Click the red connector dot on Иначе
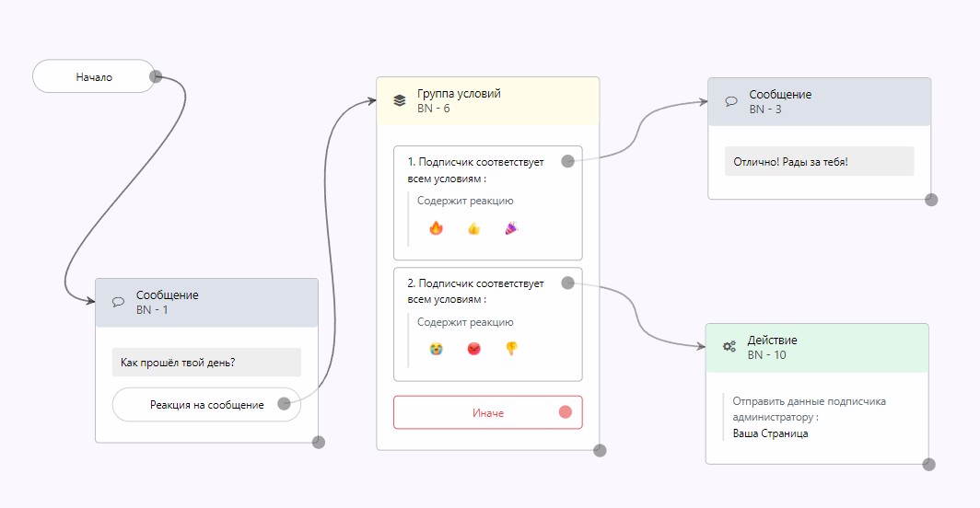 click(x=566, y=412)
